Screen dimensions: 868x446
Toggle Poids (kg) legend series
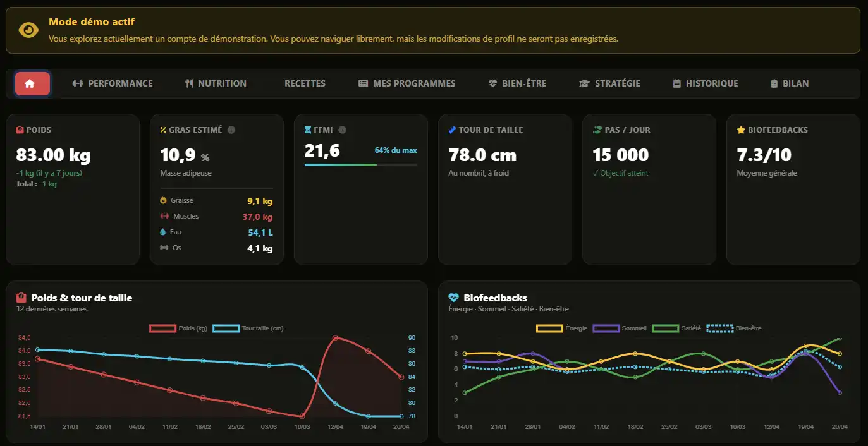(x=179, y=328)
